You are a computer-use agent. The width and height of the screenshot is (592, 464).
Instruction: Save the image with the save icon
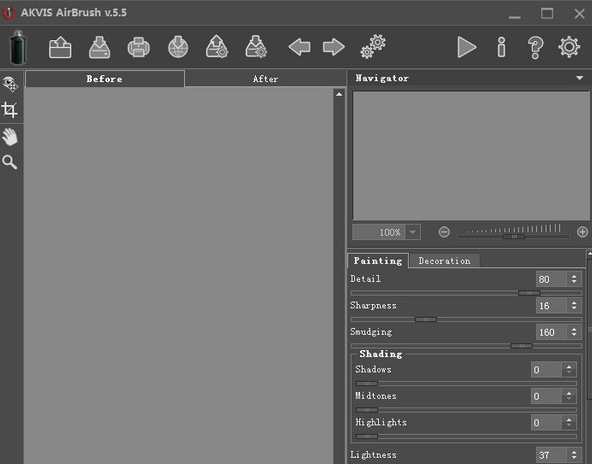point(99,47)
